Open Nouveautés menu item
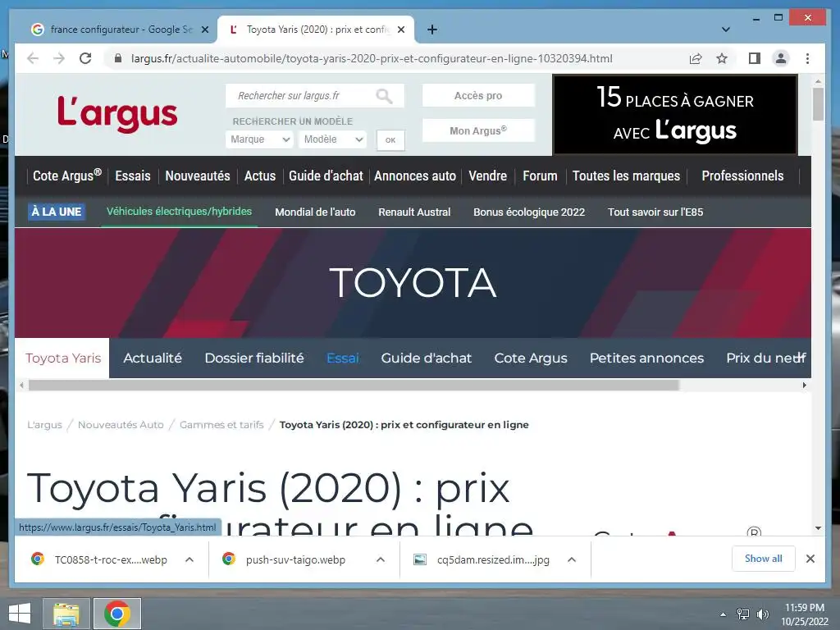The image size is (840, 630). click(x=198, y=176)
